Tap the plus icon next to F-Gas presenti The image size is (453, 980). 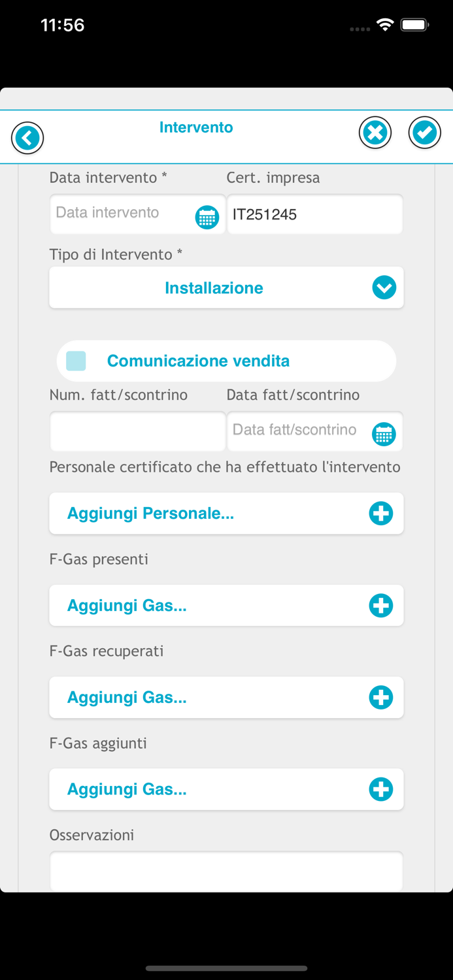pyautogui.click(x=381, y=605)
